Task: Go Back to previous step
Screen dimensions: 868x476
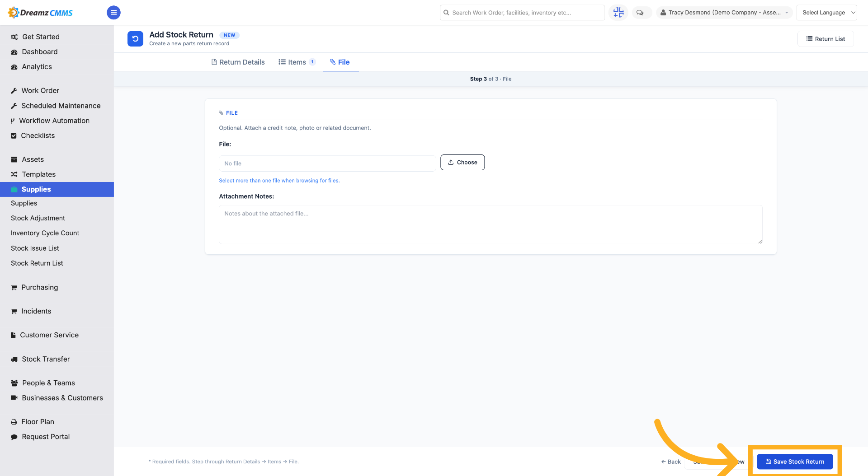Action: point(671,462)
